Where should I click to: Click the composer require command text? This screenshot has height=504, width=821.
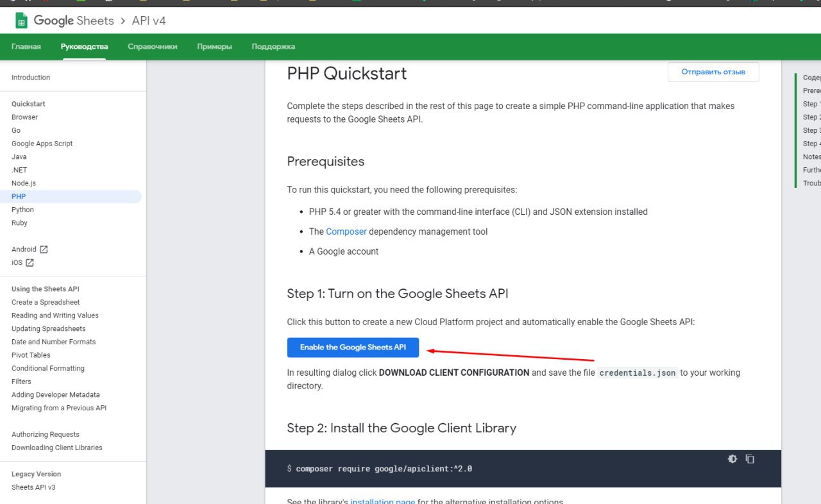(384, 469)
